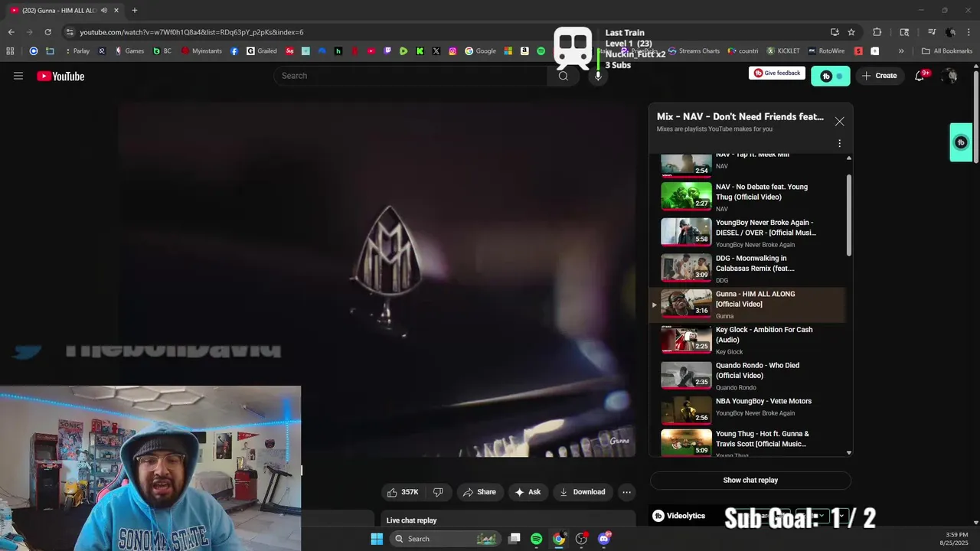Open the Mix playlist three-dot options
The height and width of the screenshot is (551, 980).
839,143
